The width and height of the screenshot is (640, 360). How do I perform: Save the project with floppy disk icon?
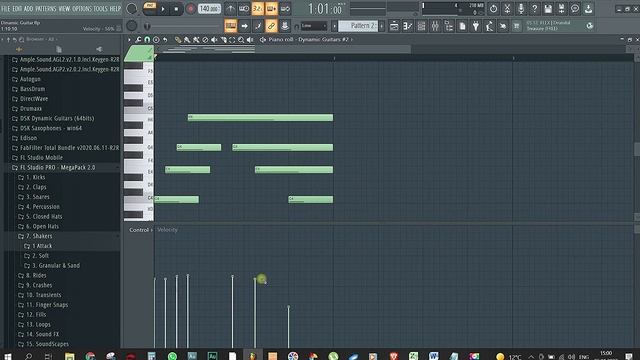[548, 9]
